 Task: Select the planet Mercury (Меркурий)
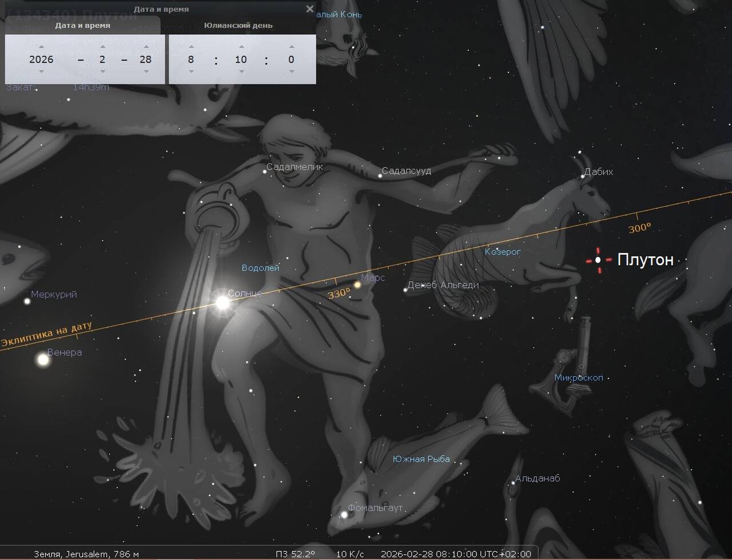click(27, 301)
